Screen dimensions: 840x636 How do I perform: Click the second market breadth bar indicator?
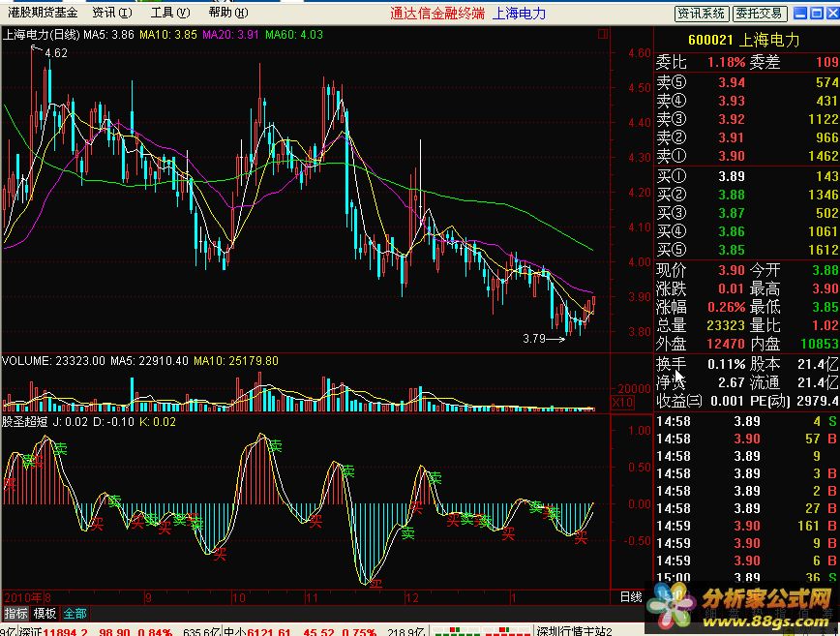[507, 631]
